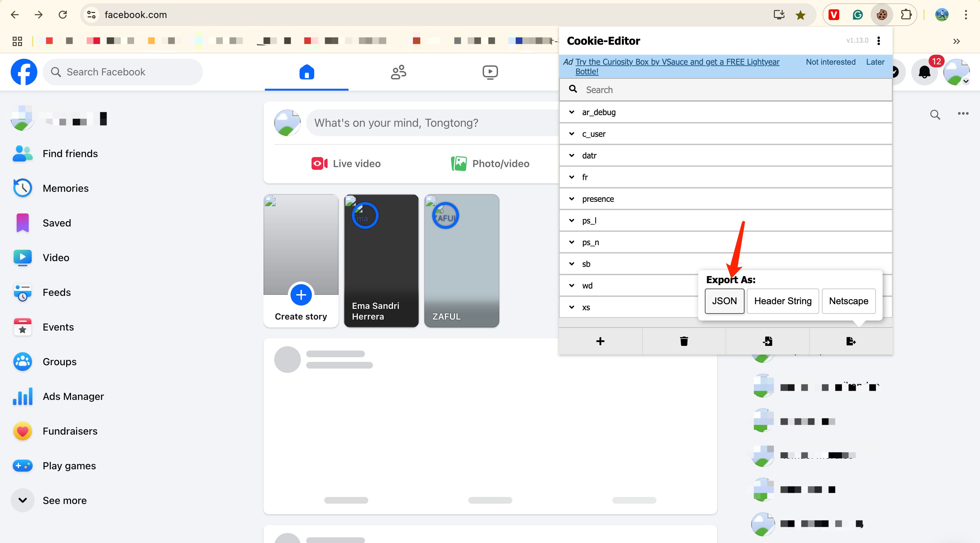Click the Facebook notifications bell icon
This screenshot has width=980, height=543.
point(925,72)
